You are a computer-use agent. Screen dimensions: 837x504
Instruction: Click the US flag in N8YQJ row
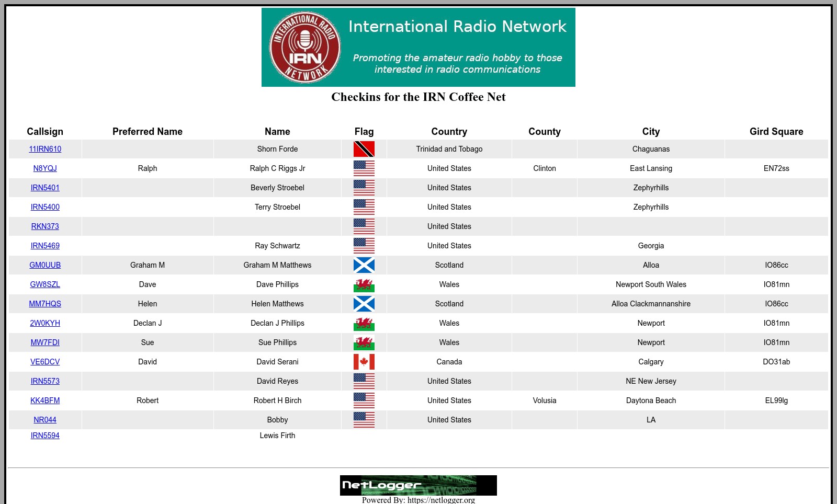click(364, 168)
